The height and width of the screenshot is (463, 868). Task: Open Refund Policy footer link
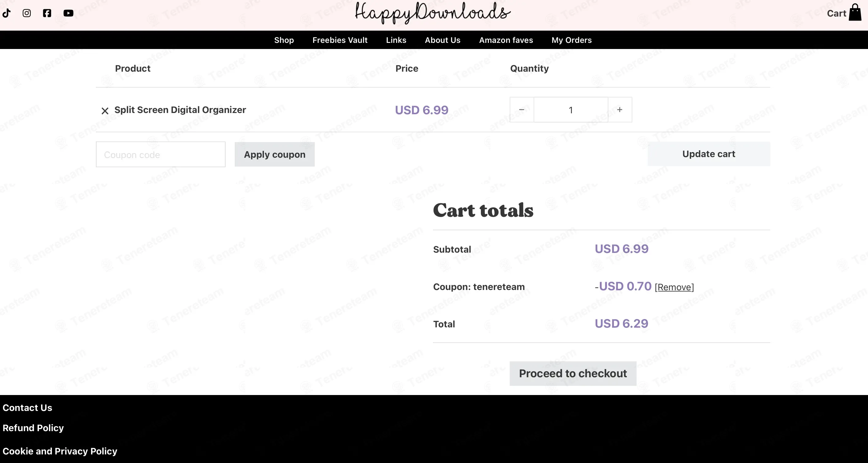click(x=33, y=428)
